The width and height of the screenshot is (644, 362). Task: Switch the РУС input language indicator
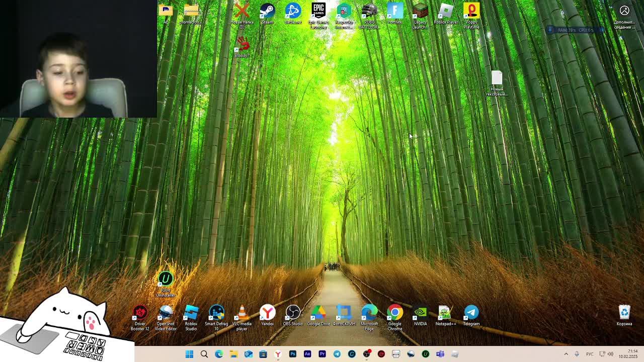tap(590, 354)
